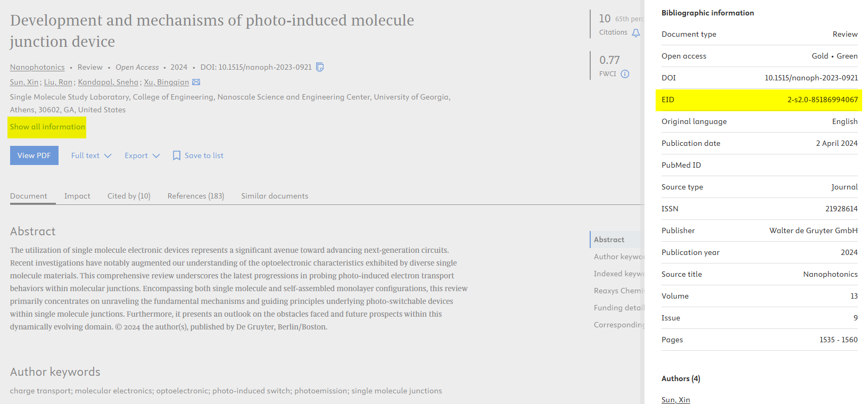
Task: Click Show all information link
Action: (47, 127)
